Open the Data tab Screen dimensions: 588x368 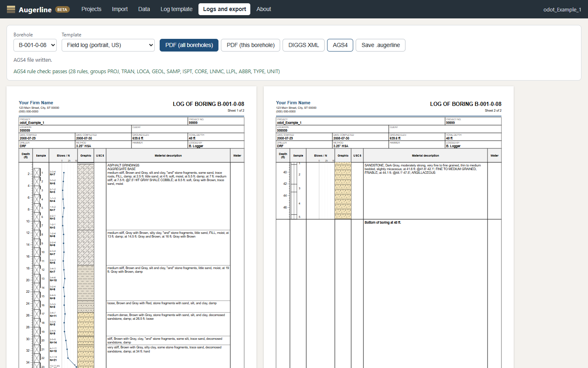[x=144, y=9]
